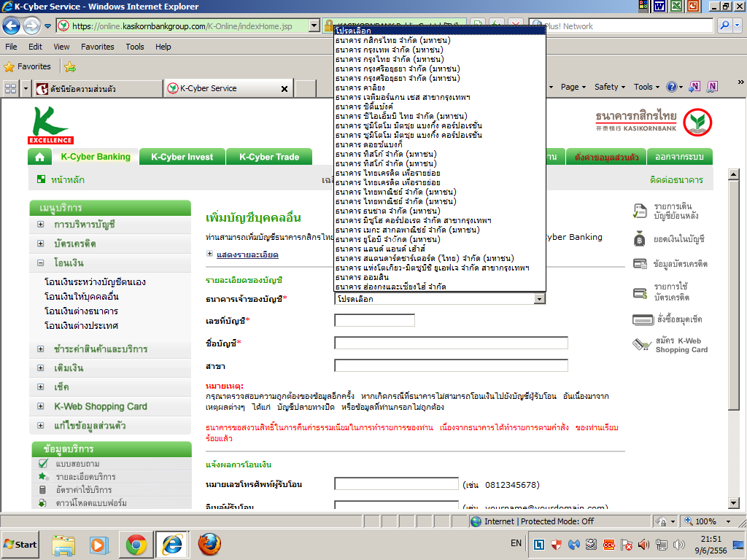Viewport: 747px width, 560px height.
Task: Open ยอดเงินในบัญชี money bag icon
Action: (x=639, y=238)
